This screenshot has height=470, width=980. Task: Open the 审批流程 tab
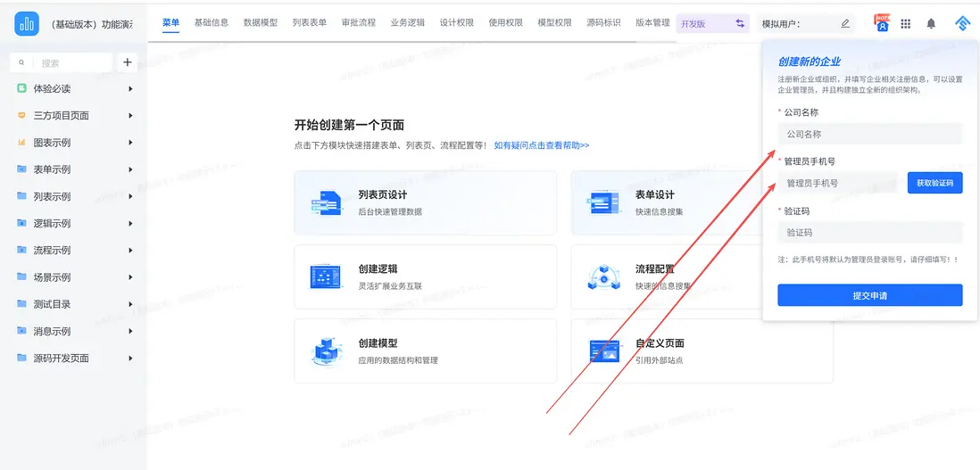pos(359,22)
